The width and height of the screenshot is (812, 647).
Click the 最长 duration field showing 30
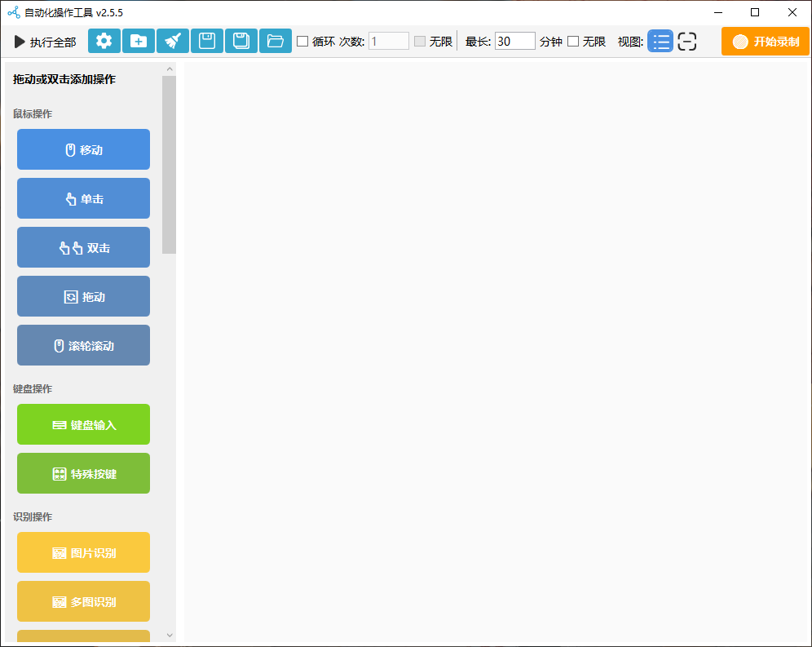tap(514, 41)
